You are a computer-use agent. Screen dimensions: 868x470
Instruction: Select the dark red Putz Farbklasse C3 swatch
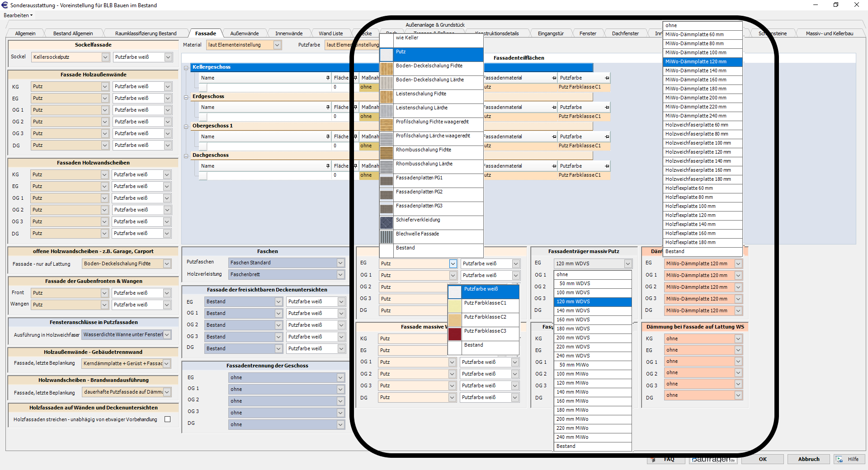pyautogui.click(x=454, y=334)
